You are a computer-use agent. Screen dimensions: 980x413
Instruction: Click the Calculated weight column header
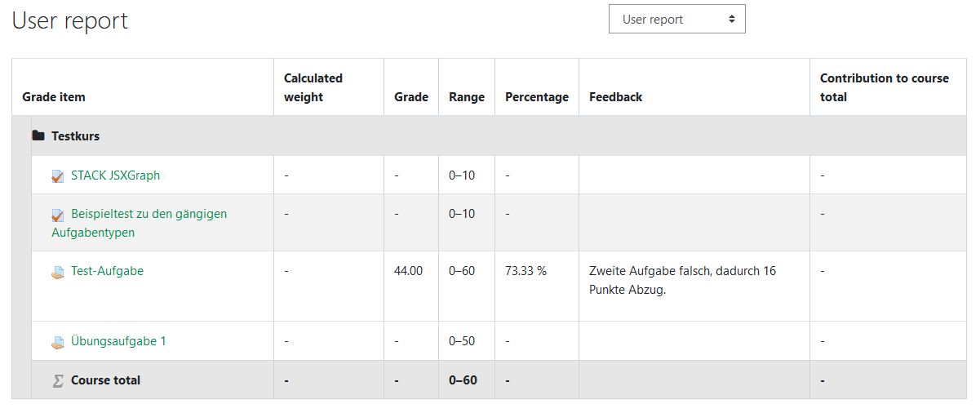point(313,87)
